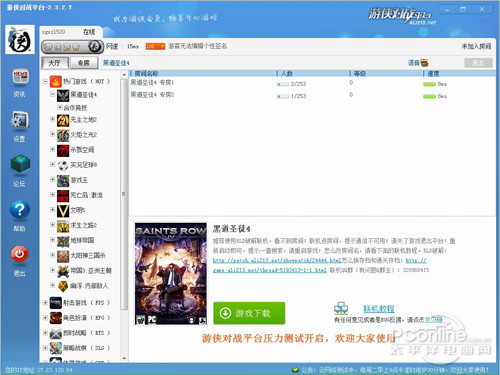Open the Settings (设置) sidebar icon
Image resolution: width=500 pixels, height=375 pixels.
tap(20, 120)
